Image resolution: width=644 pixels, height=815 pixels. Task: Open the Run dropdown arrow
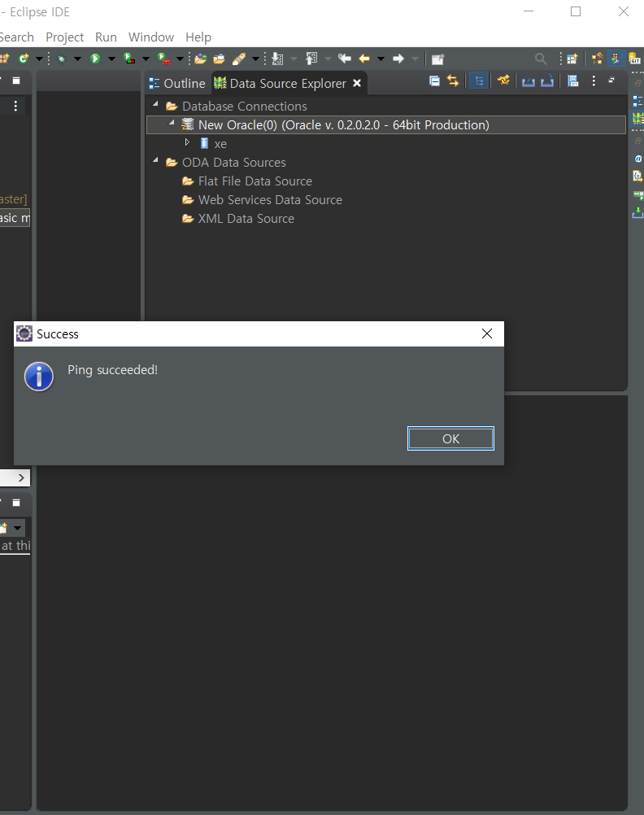coord(111,59)
